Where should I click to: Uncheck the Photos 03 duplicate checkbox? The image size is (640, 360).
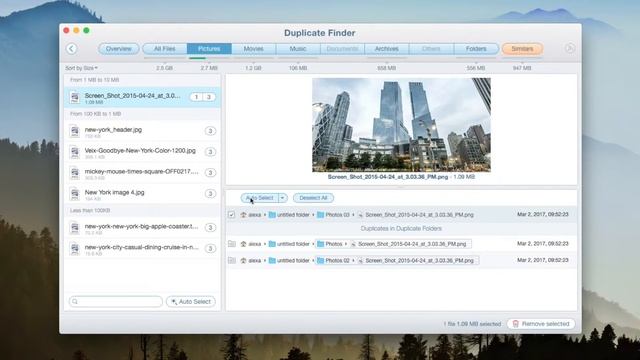click(x=231, y=215)
